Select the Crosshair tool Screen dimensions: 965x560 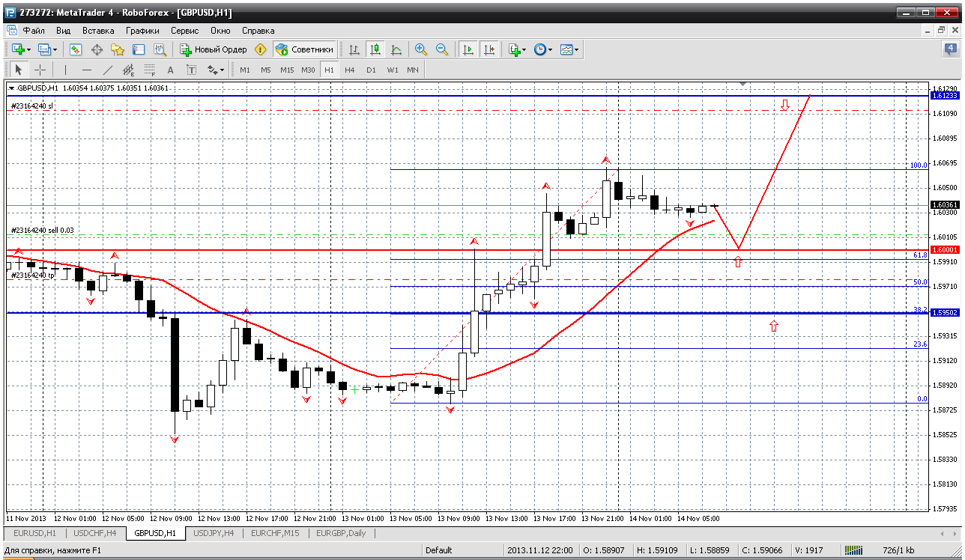40,70
